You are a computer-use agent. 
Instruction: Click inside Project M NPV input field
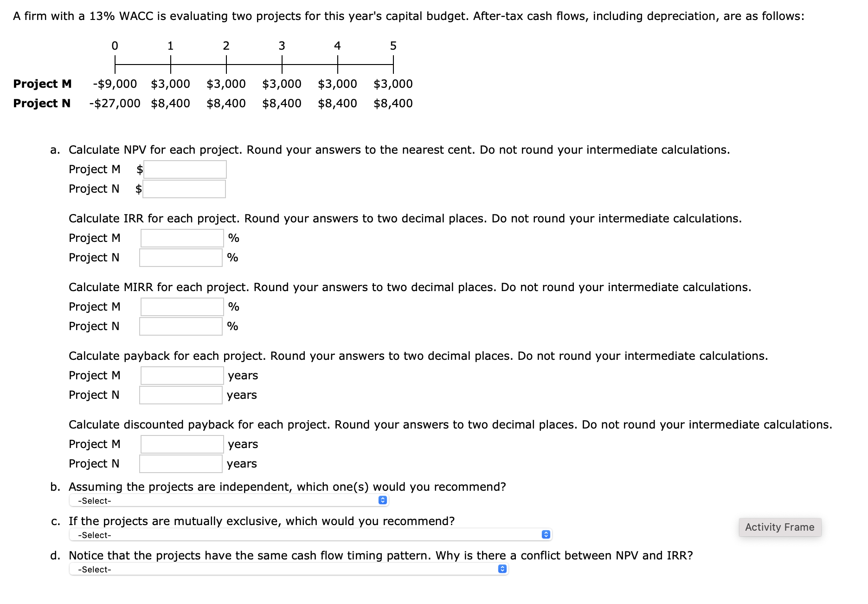point(185,169)
